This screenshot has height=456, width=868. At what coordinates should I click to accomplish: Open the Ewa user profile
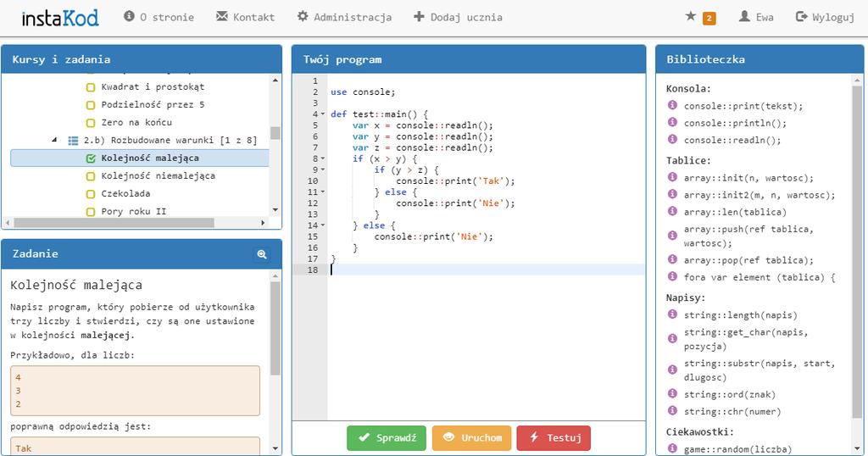[x=756, y=17]
